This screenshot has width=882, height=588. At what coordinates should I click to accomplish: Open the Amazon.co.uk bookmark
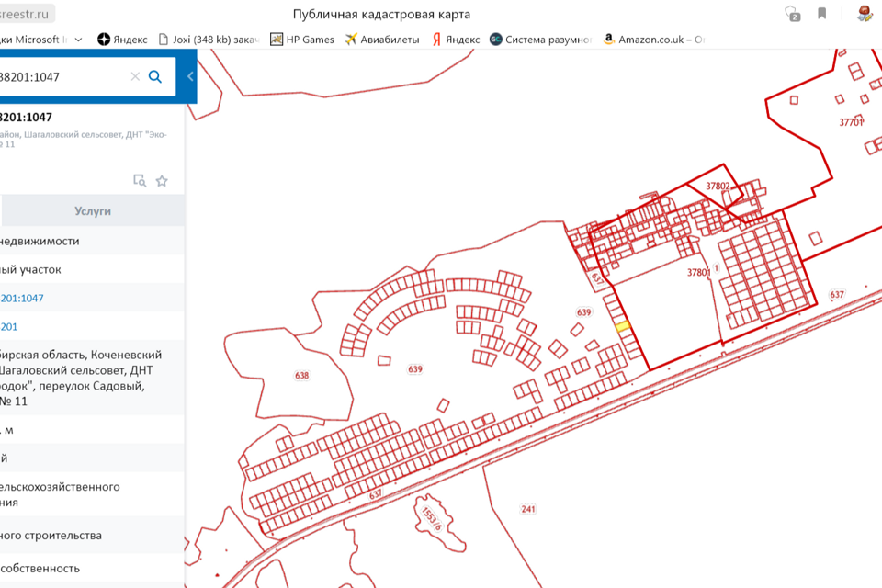pyautogui.click(x=654, y=40)
